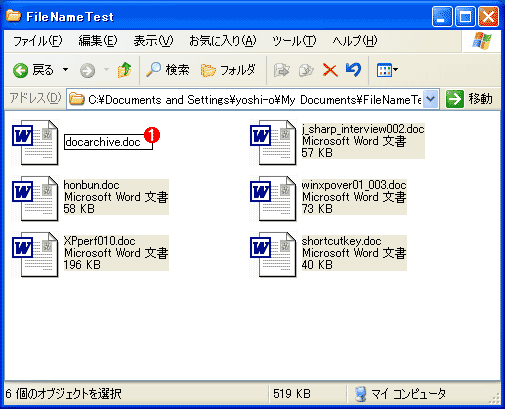Expand the address bar dropdown
Viewport: 505px width, 409px height.
(431, 99)
